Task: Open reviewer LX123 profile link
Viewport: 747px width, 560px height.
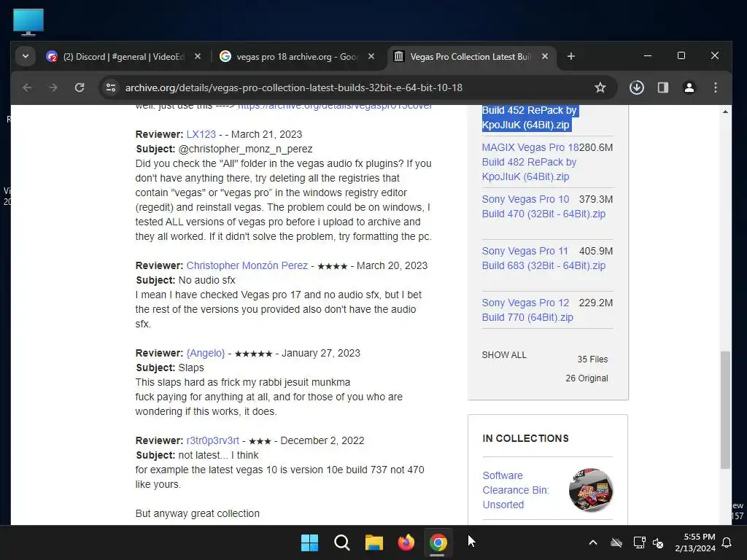Action: (201, 134)
